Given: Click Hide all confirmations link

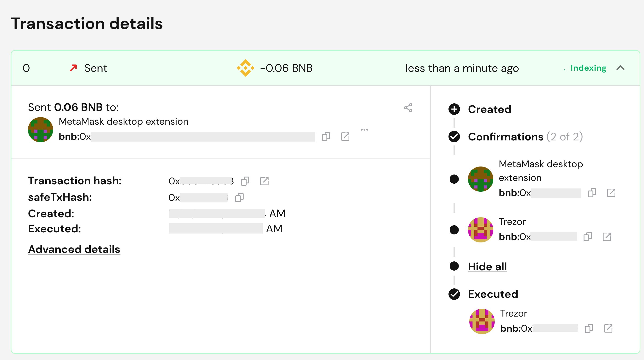Looking at the screenshot, I should pyautogui.click(x=487, y=266).
